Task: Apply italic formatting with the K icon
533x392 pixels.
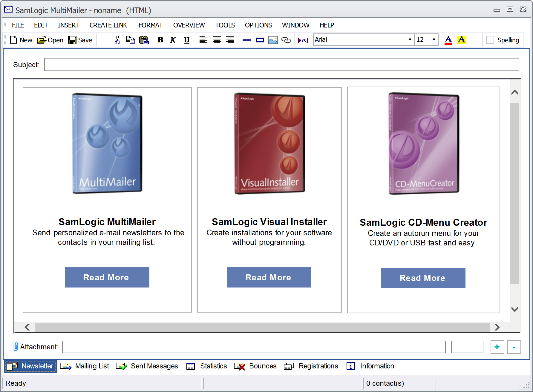Action: pos(173,40)
